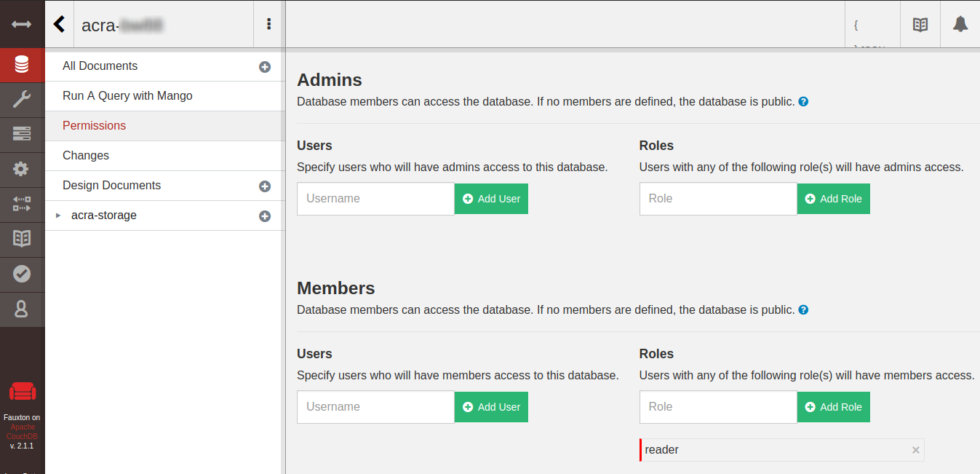Open add menu beside Design Documents
980x474 pixels.
tap(265, 186)
